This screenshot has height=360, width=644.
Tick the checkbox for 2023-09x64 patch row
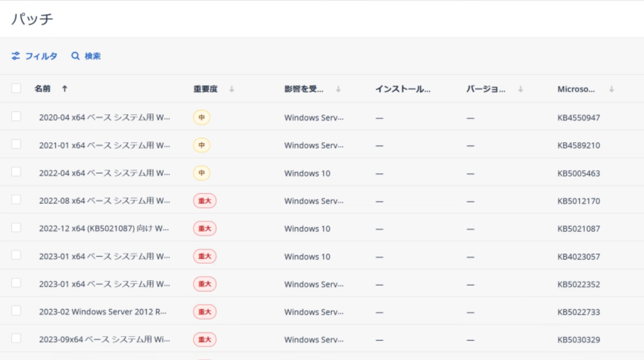[x=16, y=338]
